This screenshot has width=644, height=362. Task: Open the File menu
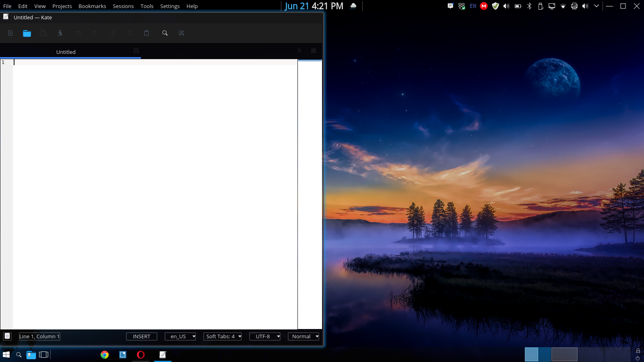click(x=7, y=6)
